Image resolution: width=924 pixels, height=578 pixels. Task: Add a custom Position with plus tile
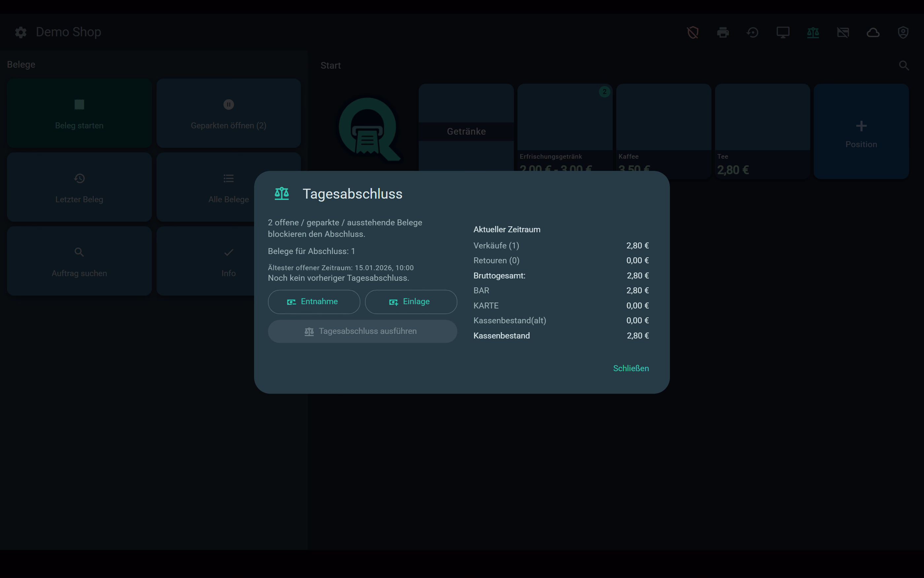[x=861, y=131]
